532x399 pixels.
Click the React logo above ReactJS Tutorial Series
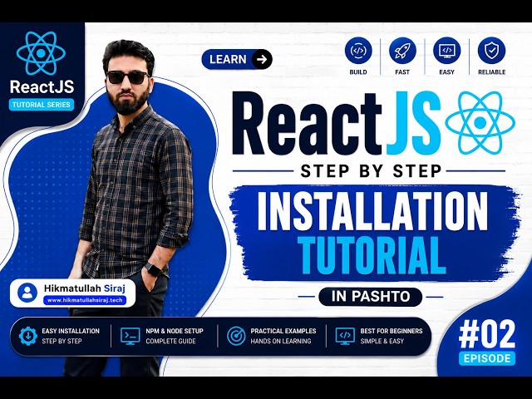tap(41, 53)
